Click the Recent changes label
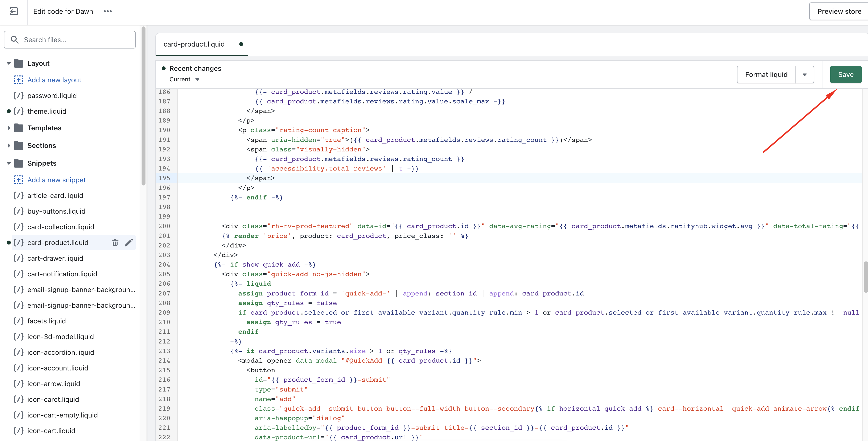 [x=195, y=68]
